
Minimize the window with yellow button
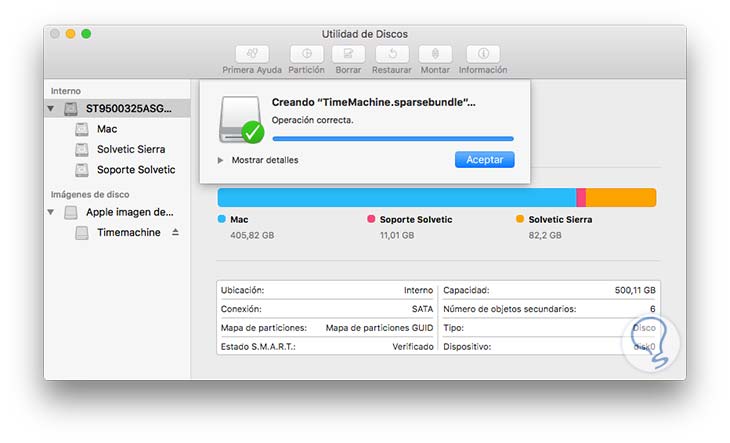pos(70,34)
